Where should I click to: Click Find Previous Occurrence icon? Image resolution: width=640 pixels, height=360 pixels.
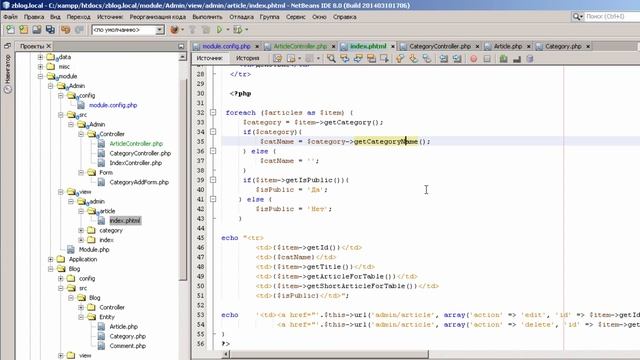pos(345,59)
